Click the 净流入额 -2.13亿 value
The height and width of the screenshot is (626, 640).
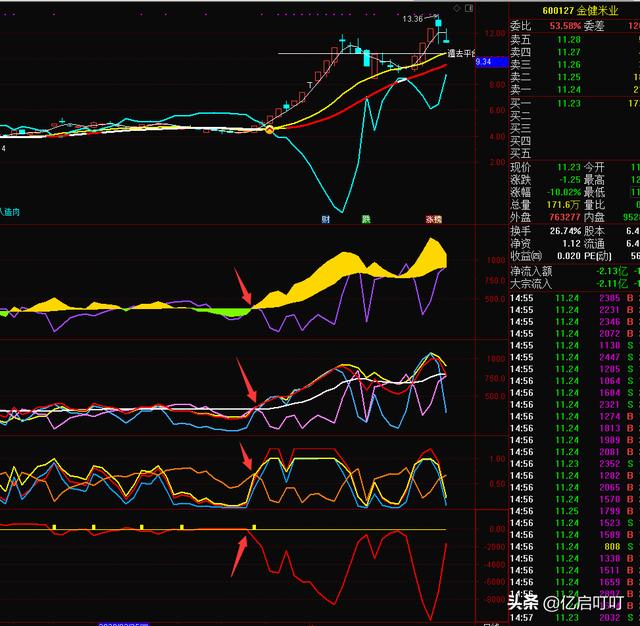[x=611, y=271]
